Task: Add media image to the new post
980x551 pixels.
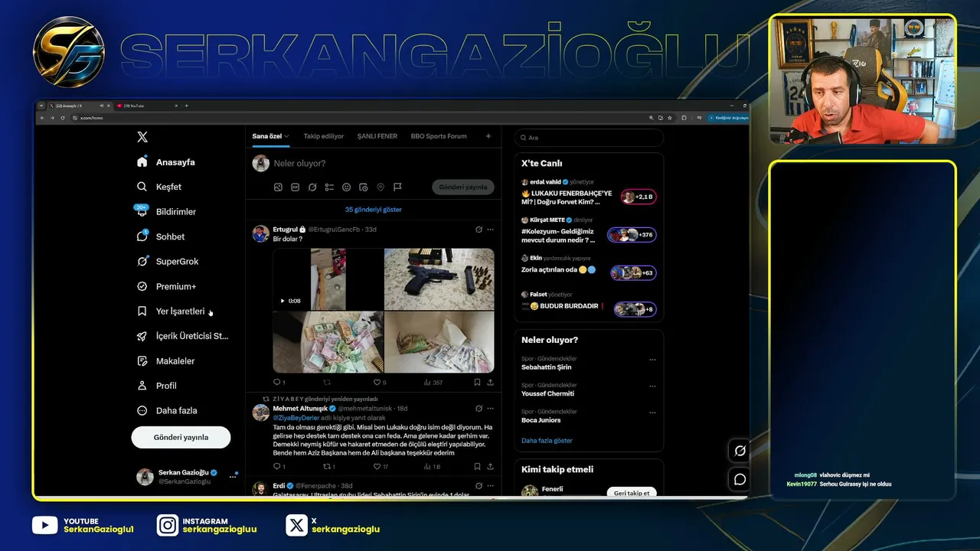Action: click(x=278, y=187)
